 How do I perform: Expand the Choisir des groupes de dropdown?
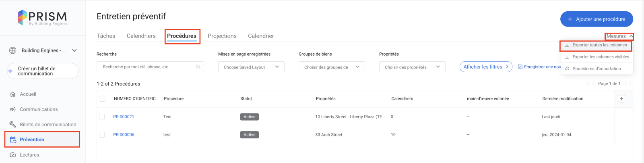coord(332,67)
